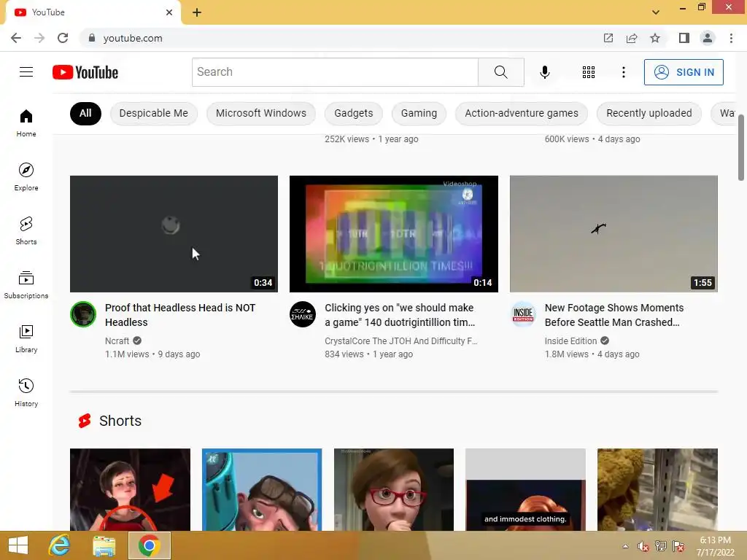Open the short showing man wearing goggles
The height and width of the screenshot is (560, 747).
[x=262, y=489]
